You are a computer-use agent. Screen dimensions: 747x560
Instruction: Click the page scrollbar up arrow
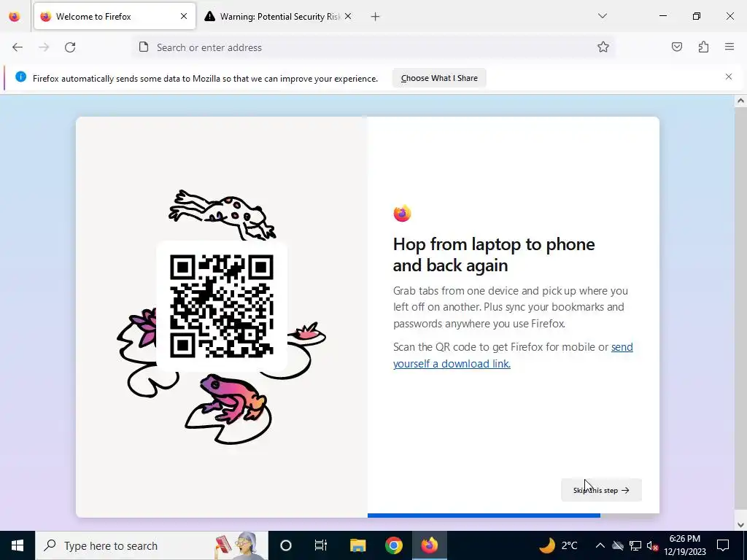click(740, 101)
